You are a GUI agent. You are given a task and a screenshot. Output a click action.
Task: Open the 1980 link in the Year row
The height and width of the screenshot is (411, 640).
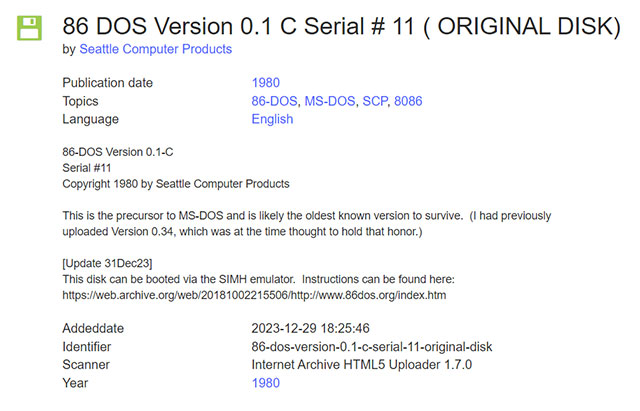pos(266,382)
